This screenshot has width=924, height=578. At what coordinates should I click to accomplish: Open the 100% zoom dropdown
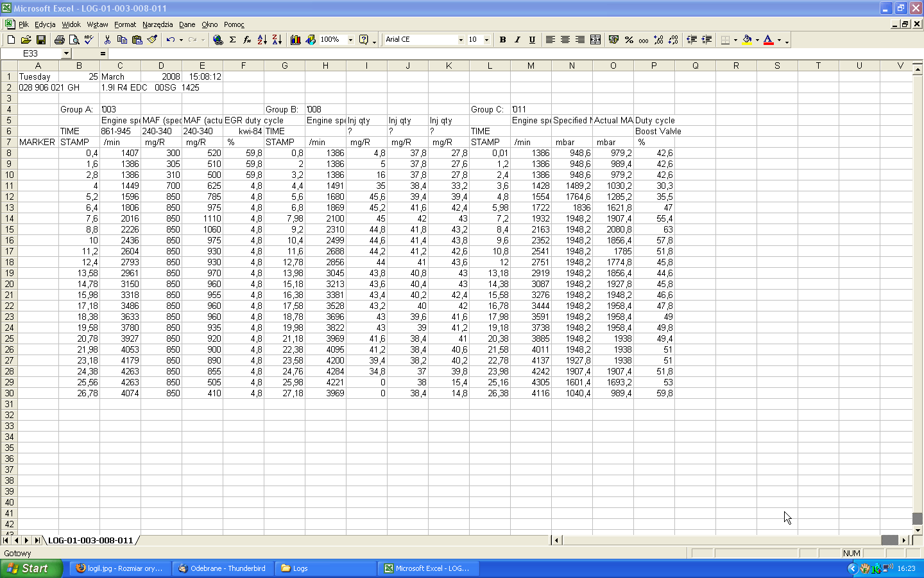[x=350, y=40]
